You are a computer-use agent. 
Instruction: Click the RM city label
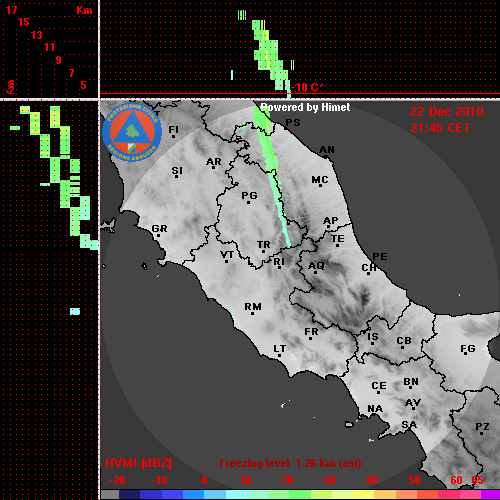[253, 307]
